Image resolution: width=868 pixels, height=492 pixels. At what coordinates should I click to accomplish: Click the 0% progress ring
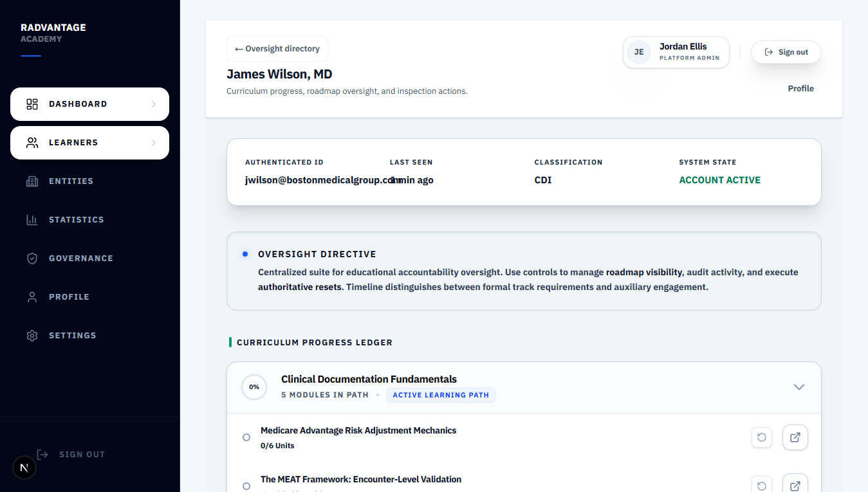(x=254, y=387)
